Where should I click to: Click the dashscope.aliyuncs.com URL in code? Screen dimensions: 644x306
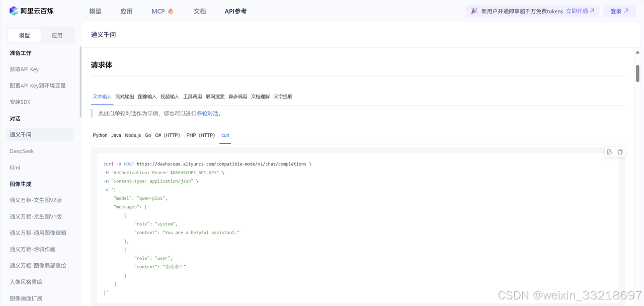click(x=222, y=164)
